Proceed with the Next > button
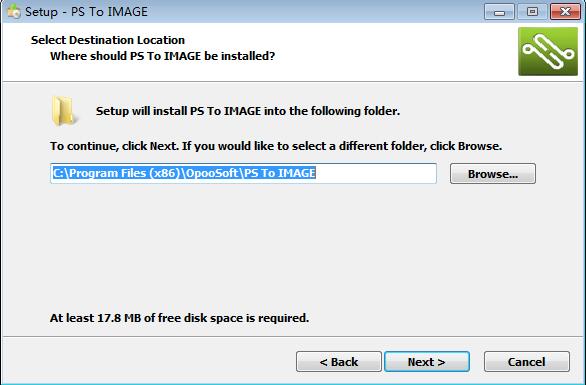This screenshot has width=586, height=385. (426, 361)
